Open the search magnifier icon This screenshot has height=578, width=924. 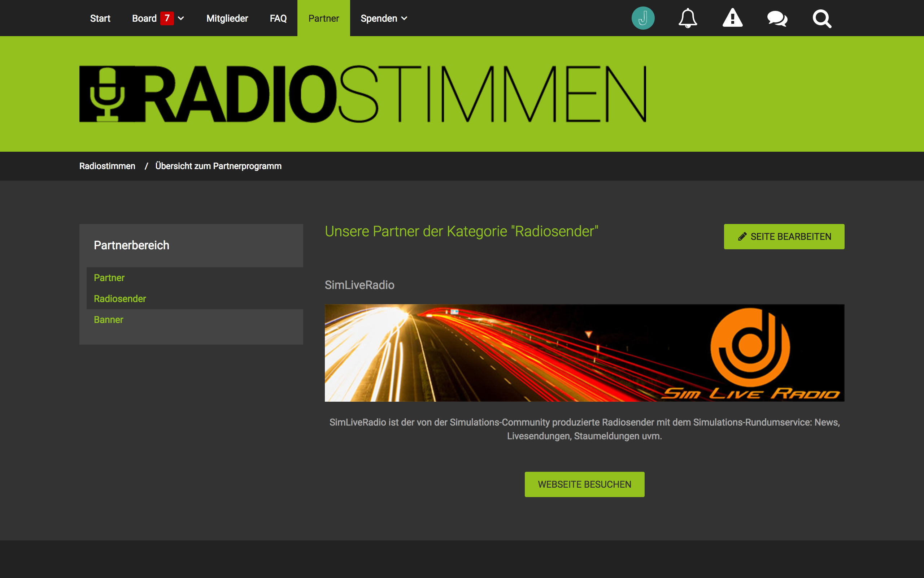click(x=821, y=18)
